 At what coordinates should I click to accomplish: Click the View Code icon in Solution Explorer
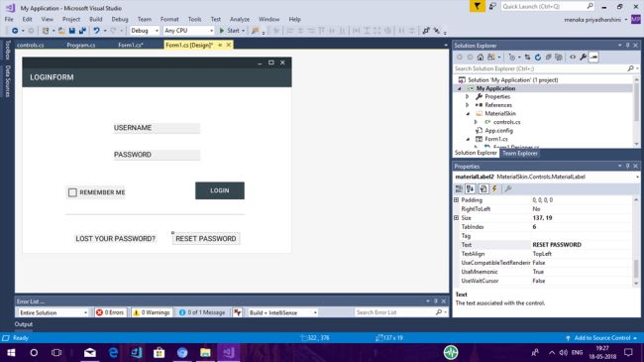tap(573, 58)
